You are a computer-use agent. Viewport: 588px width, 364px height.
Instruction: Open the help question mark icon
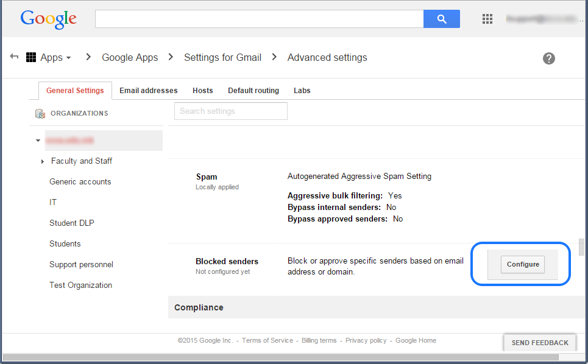tap(548, 58)
